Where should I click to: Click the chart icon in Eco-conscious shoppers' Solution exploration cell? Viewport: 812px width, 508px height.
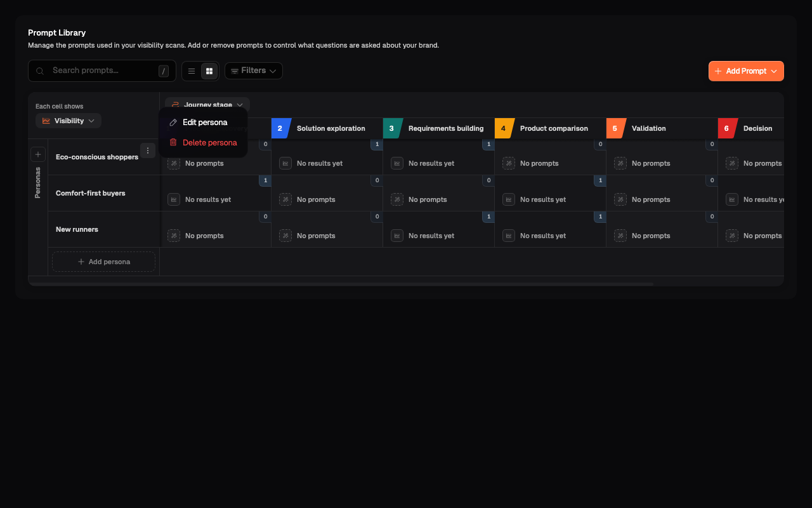point(285,163)
